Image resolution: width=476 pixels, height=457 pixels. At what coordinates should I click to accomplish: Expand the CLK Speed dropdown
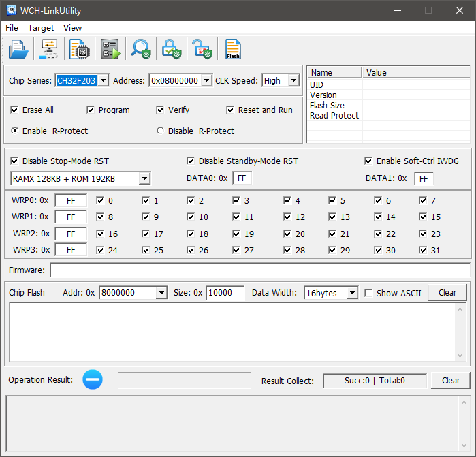tap(293, 80)
